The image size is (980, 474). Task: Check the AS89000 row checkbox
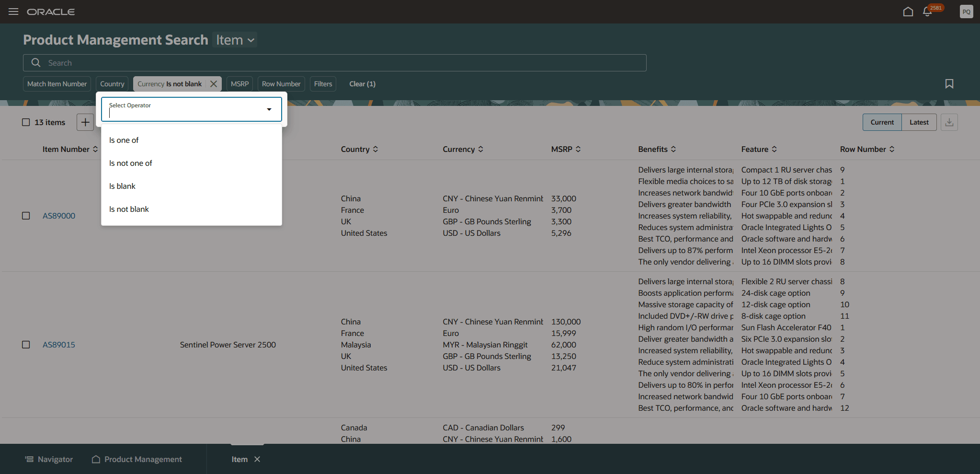coord(26,216)
